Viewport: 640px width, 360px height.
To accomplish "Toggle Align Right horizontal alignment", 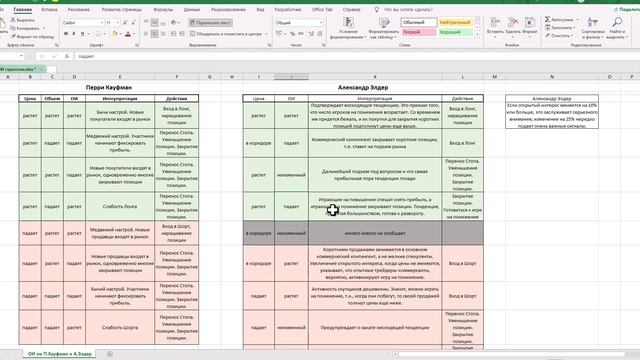I will [163, 34].
